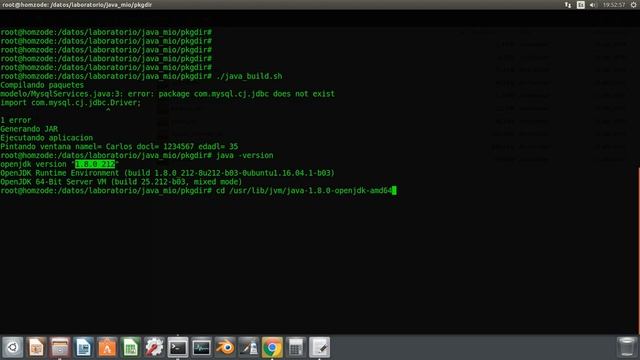Launch Google Chrome from the dock
The width and height of the screenshot is (640, 360).
[272, 347]
